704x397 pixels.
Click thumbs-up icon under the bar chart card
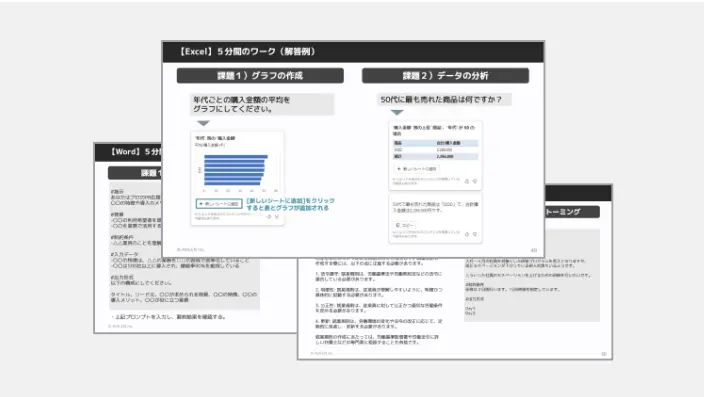coord(269,216)
